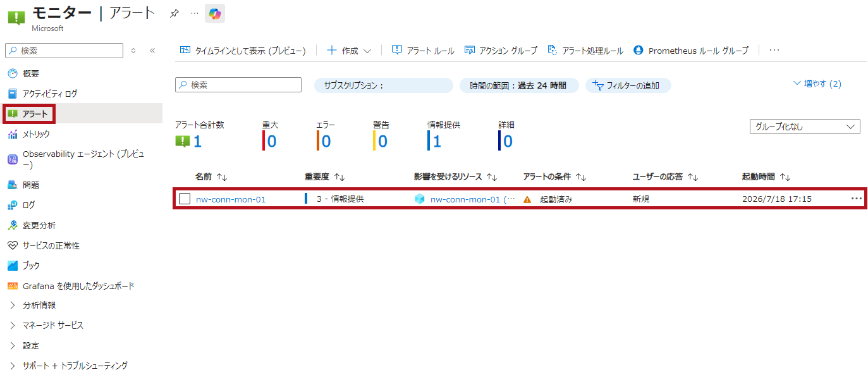Screen dimensions: 868x377
Task: Click the アラート合計数 count 1
Action: pyautogui.click(x=197, y=141)
